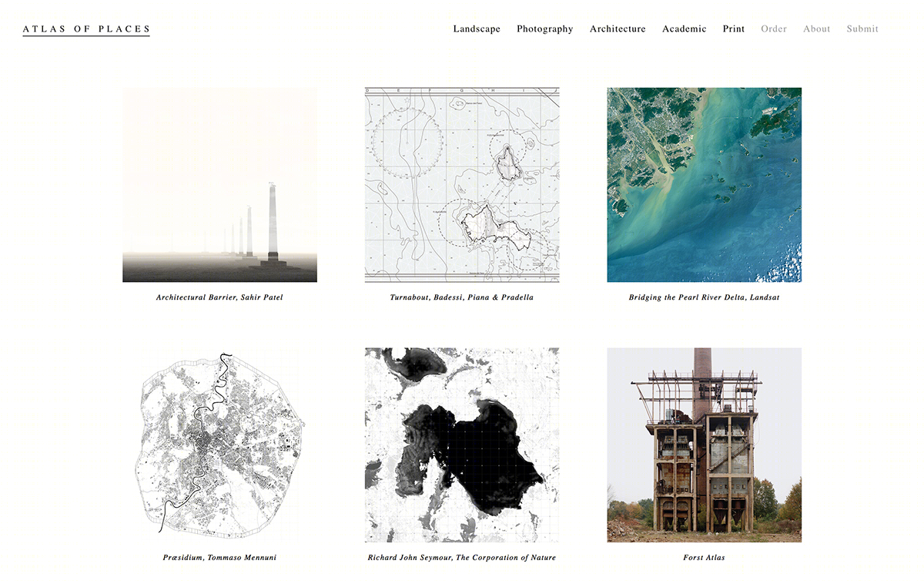924x584 pixels.
Task: Click caption 'Præsidium, Tommaso Mennuni'
Action: 219,558
